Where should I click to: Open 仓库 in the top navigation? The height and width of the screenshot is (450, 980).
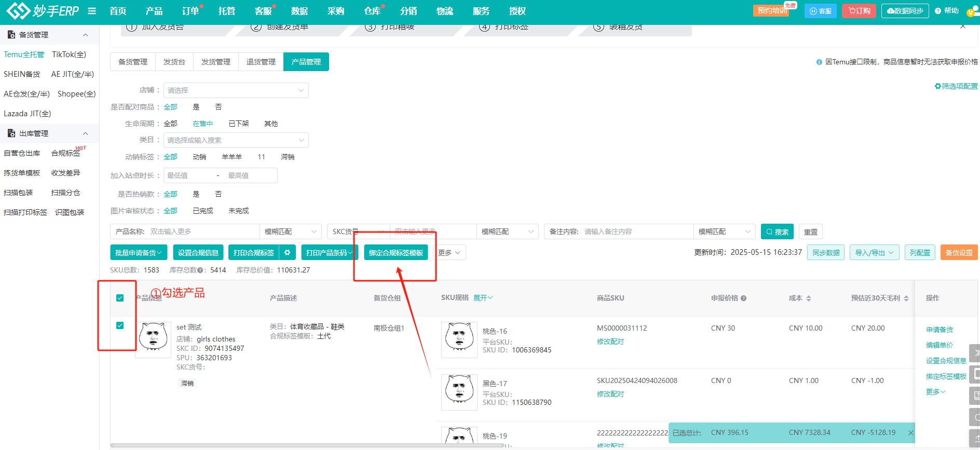372,11
